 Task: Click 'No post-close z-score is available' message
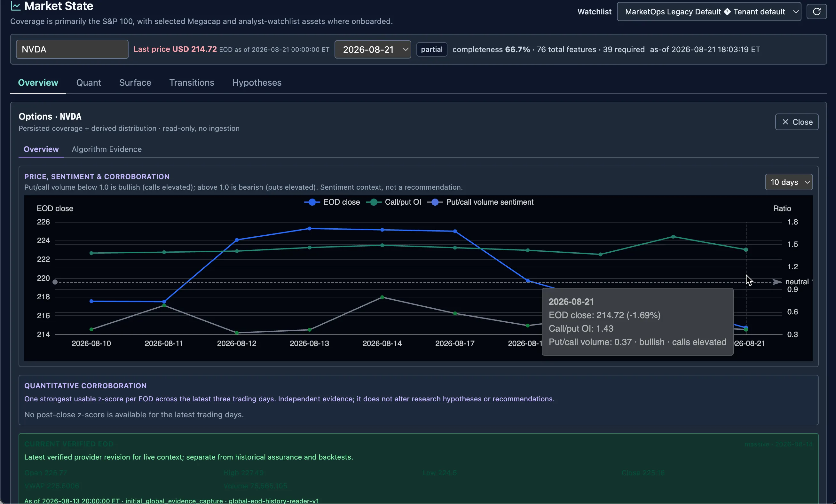(x=134, y=414)
